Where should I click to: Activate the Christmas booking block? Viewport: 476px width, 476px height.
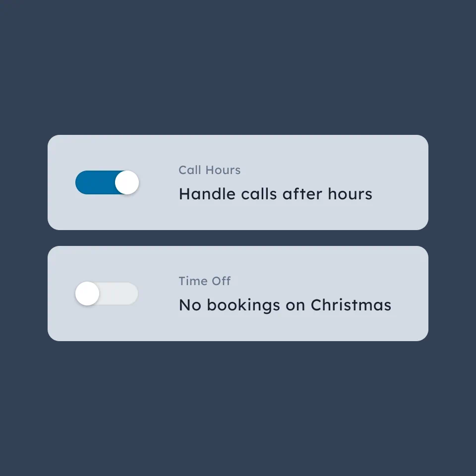click(x=107, y=294)
